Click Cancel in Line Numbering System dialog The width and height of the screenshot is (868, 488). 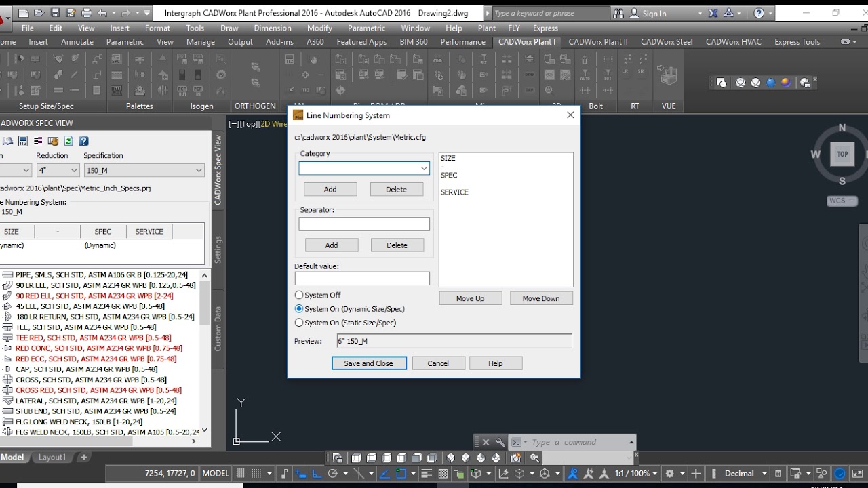tap(438, 363)
